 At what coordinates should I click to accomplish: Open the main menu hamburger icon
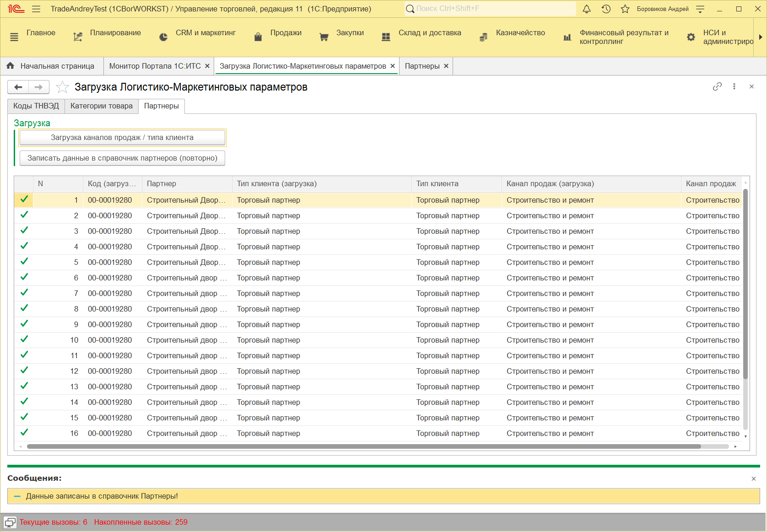(37, 9)
